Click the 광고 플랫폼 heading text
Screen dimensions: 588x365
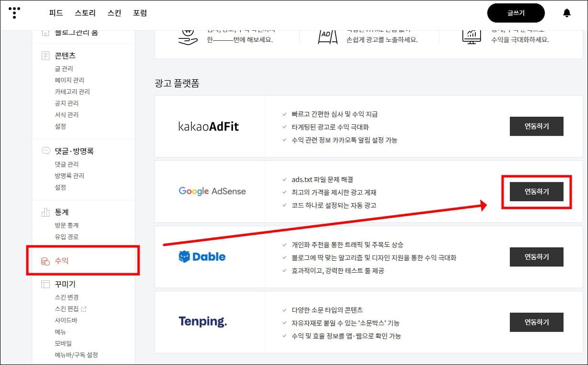[x=177, y=83]
